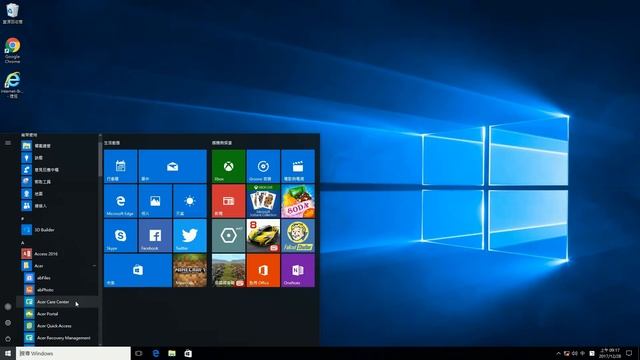Open the Facebook tile
This screenshot has height=360, width=640.
pyautogui.click(x=155, y=236)
